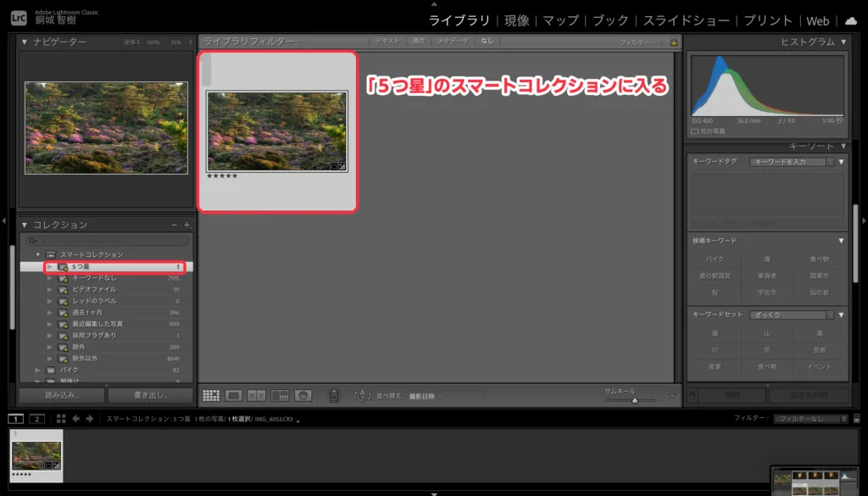Collapse the スマートコレクション tree group
The image size is (868, 496).
tap(38, 254)
